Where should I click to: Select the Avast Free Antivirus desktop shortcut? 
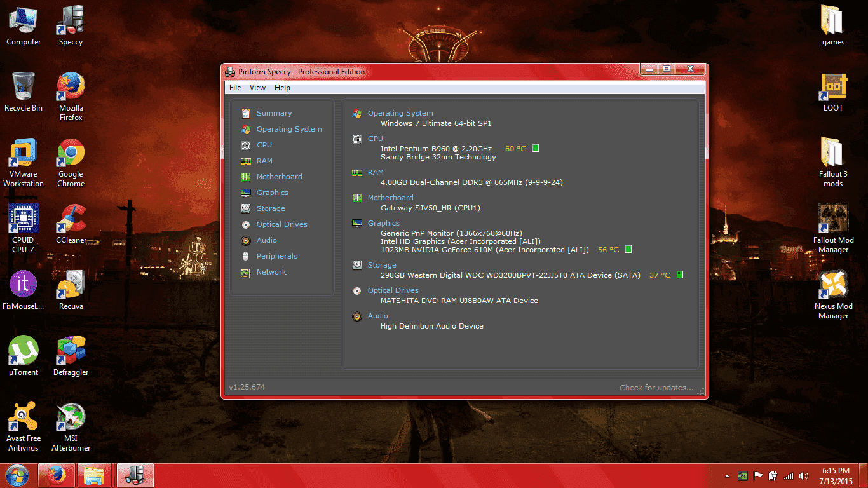24,427
